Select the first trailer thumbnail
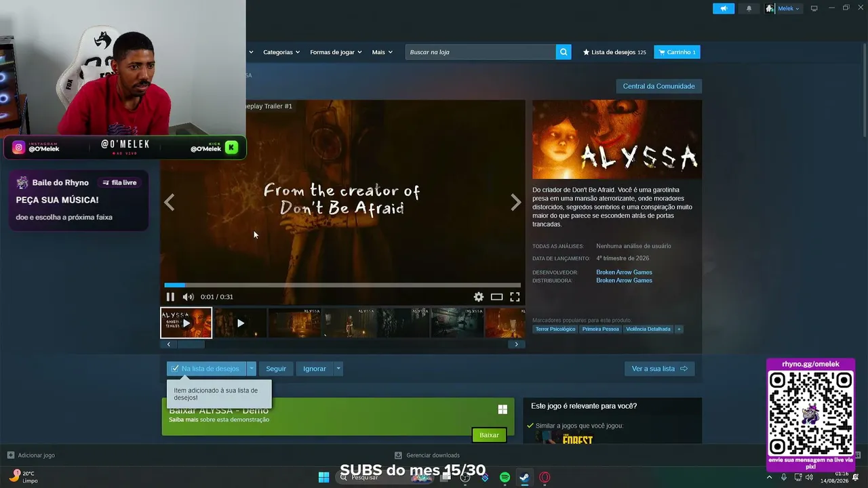This screenshot has width=868, height=488. [186, 323]
